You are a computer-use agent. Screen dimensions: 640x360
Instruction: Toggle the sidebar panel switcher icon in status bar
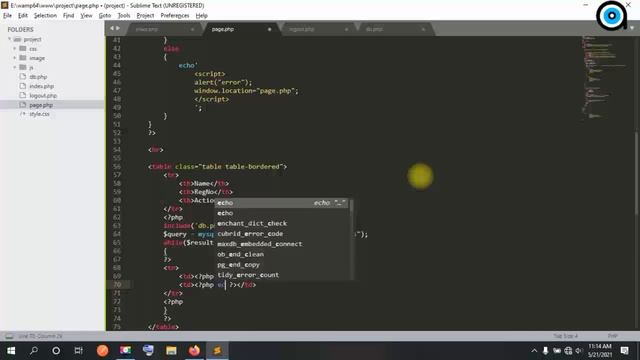[9, 336]
